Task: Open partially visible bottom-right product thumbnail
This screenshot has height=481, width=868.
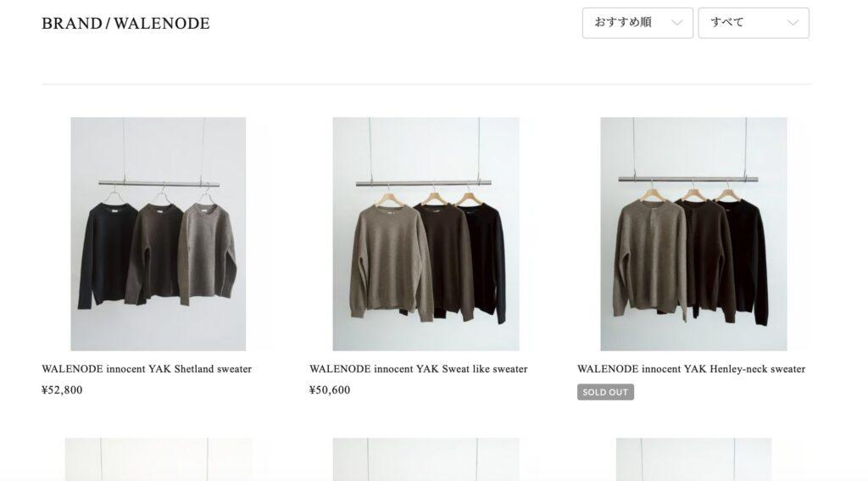Action: coord(693,460)
